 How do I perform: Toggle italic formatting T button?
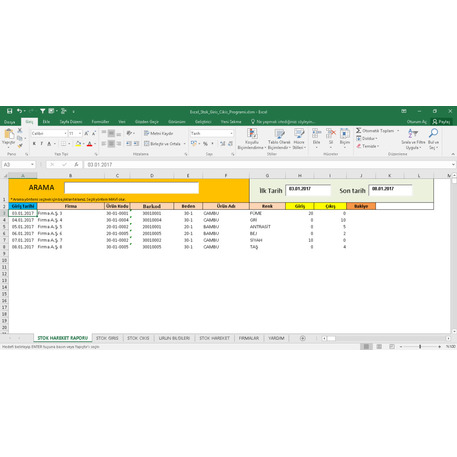[41, 144]
